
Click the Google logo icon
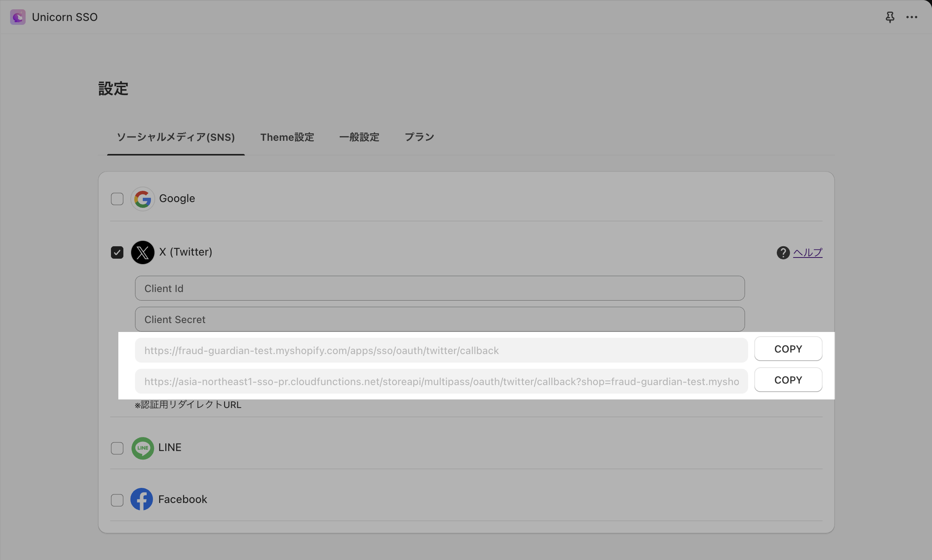142,199
